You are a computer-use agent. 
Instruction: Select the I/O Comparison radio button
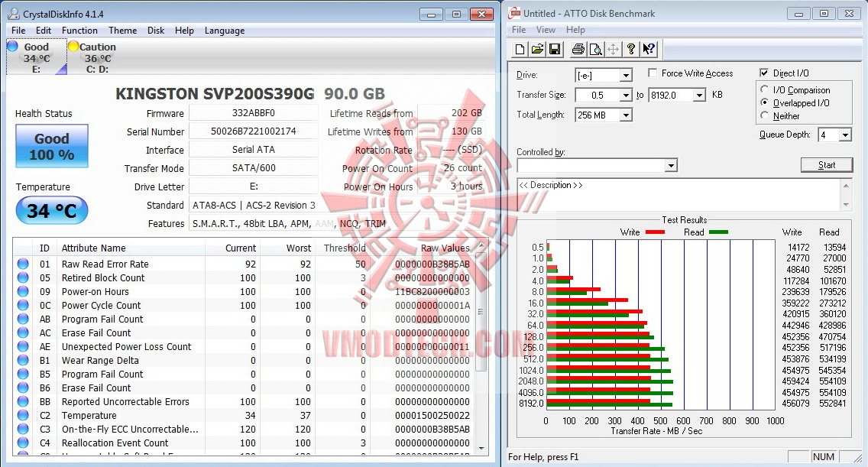click(765, 89)
